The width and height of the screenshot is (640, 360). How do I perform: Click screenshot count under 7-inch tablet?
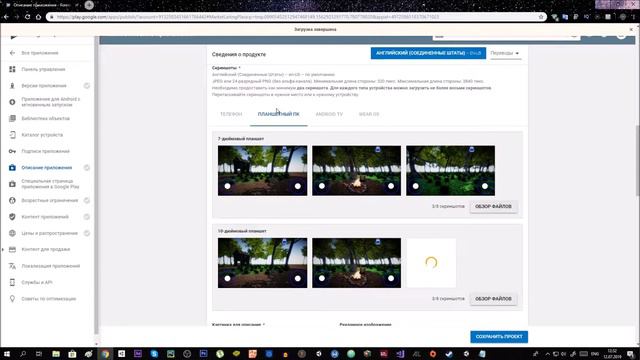pyautogui.click(x=448, y=207)
